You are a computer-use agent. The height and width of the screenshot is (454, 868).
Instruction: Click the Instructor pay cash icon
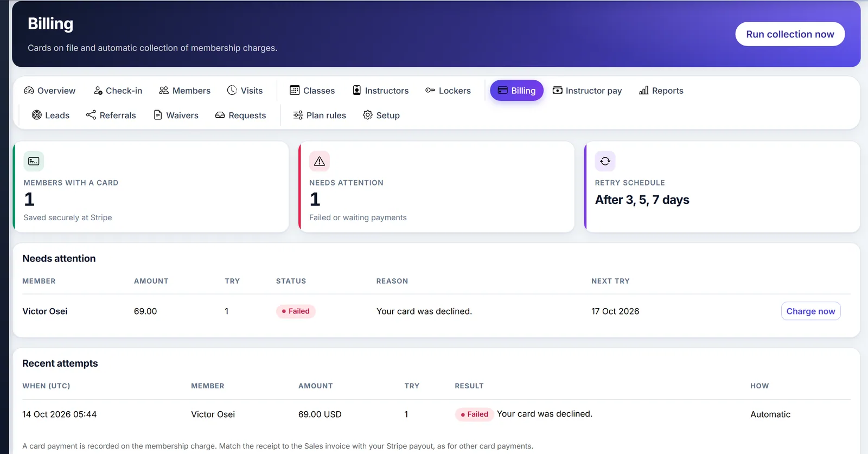[557, 91]
